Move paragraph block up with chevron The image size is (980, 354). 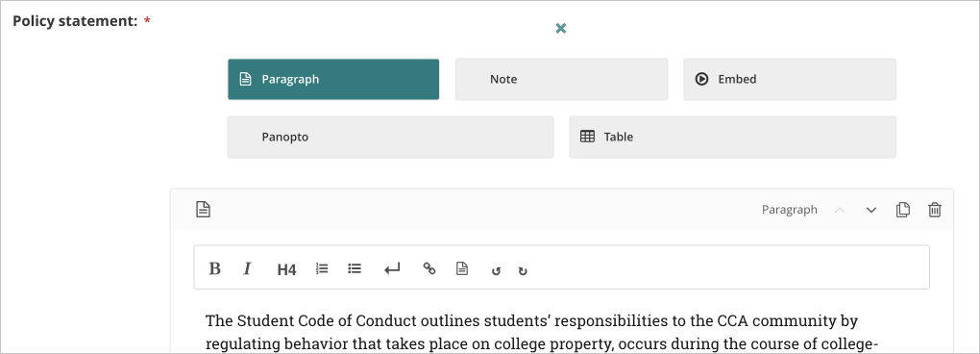click(840, 210)
